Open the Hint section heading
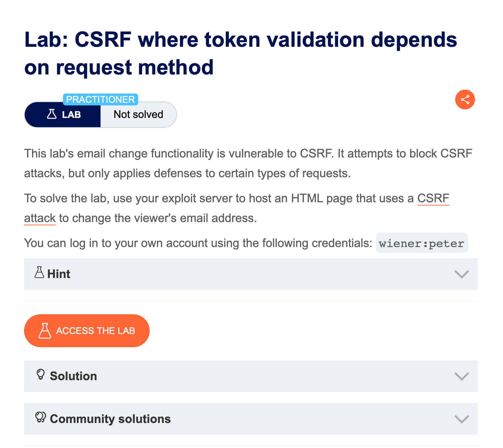Viewport: 503px width, 448px height. tap(59, 274)
